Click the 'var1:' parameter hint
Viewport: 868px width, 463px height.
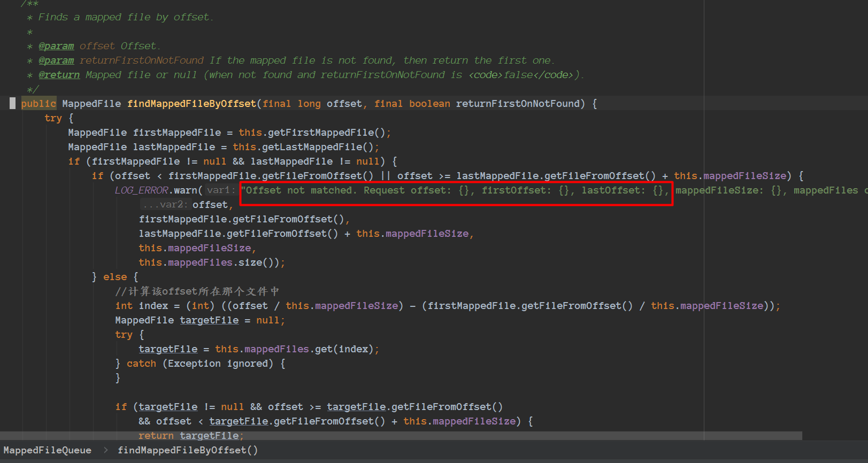pyautogui.click(x=220, y=190)
